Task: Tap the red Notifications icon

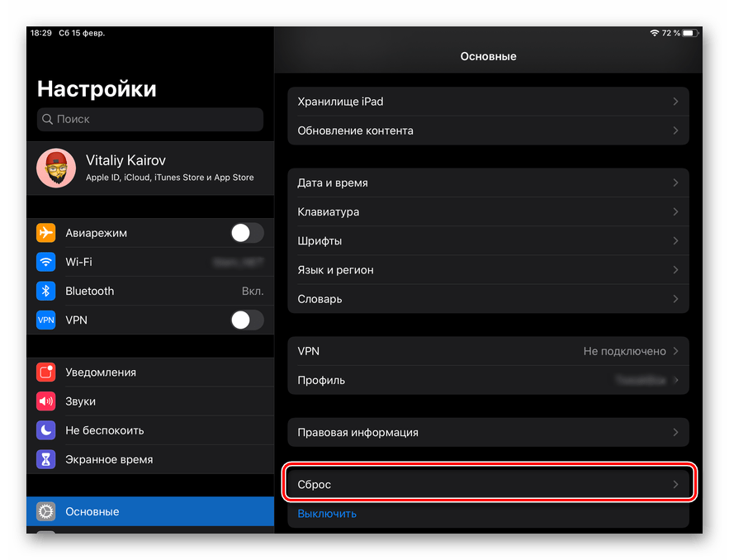Action: pyautogui.click(x=46, y=373)
